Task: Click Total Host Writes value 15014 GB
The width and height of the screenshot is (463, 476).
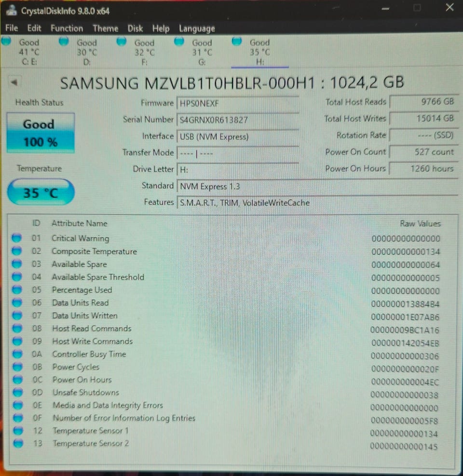Action: [423, 119]
